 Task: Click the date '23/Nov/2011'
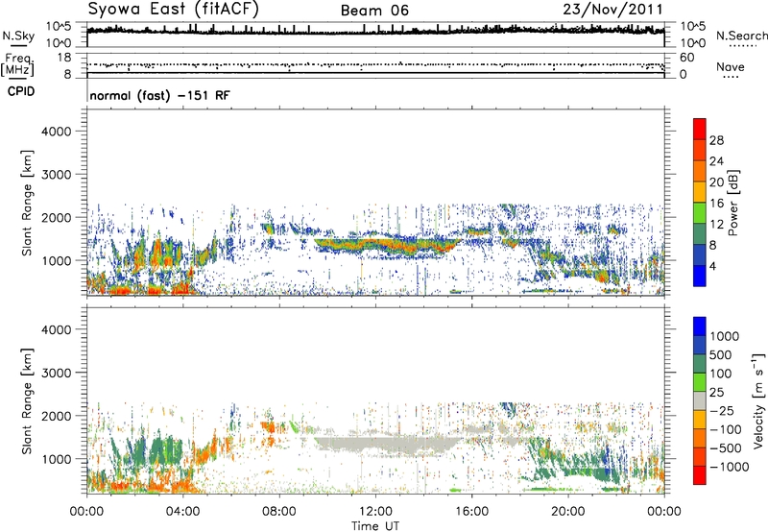pyautogui.click(x=612, y=10)
